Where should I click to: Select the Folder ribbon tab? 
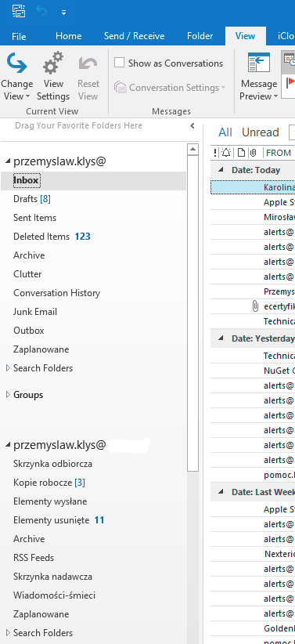click(x=200, y=36)
